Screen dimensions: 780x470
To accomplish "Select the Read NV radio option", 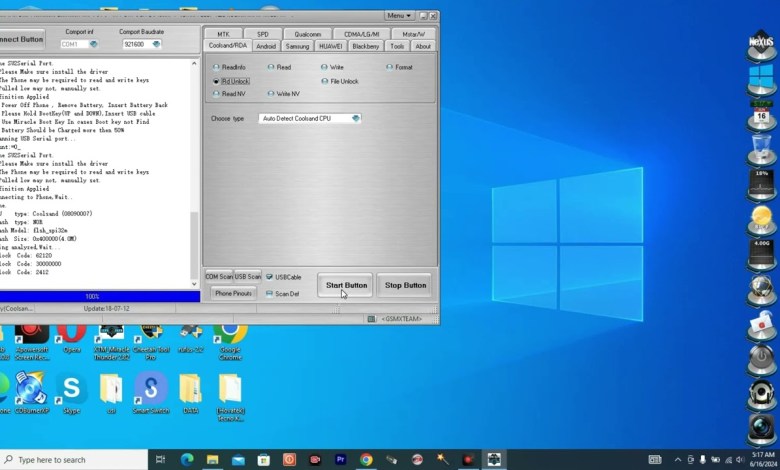I will click(x=229, y=94).
